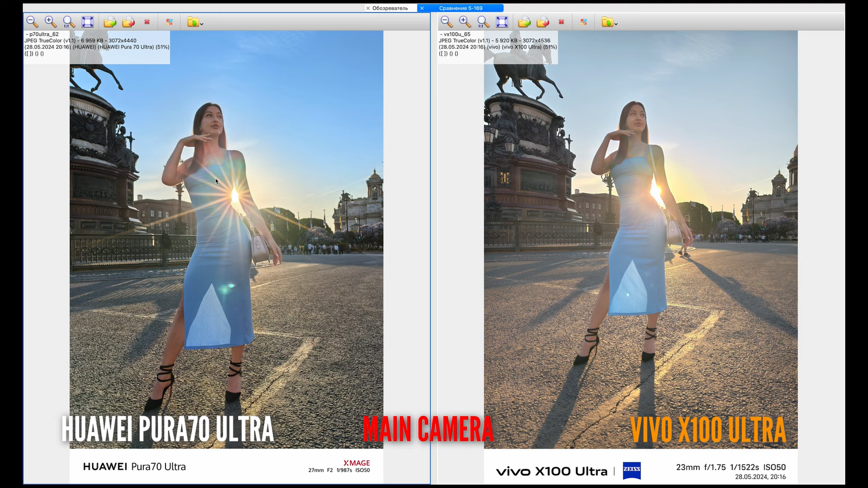Set left pane to 1:1 zoom
The image size is (868, 488).
pyautogui.click(x=69, y=22)
